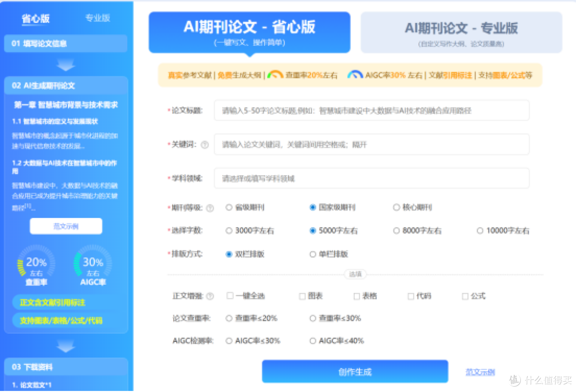The height and width of the screenshot is (392, 577).
Task: Click the help icon next to 期刊等级
Action: pos(210,208)
